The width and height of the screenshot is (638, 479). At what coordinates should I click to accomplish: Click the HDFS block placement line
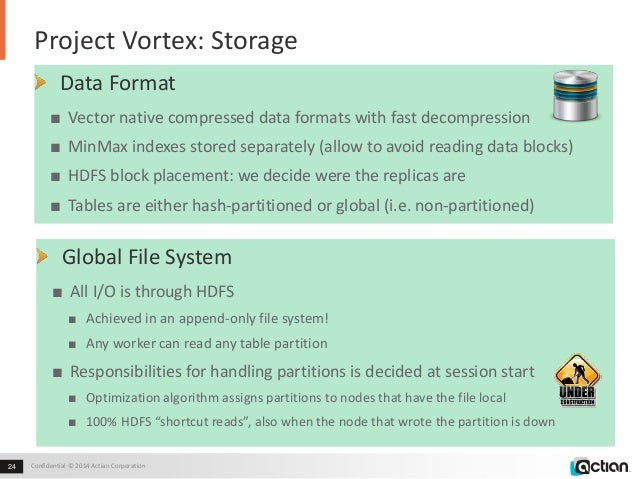tap(267, 176)
